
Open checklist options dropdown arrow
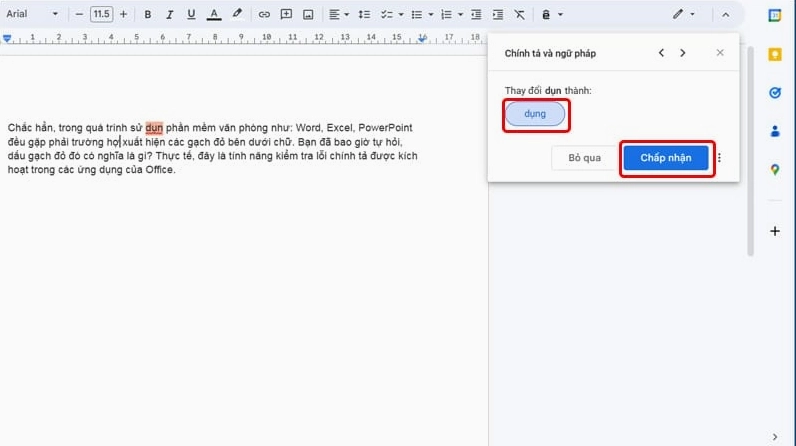[401, 15]
